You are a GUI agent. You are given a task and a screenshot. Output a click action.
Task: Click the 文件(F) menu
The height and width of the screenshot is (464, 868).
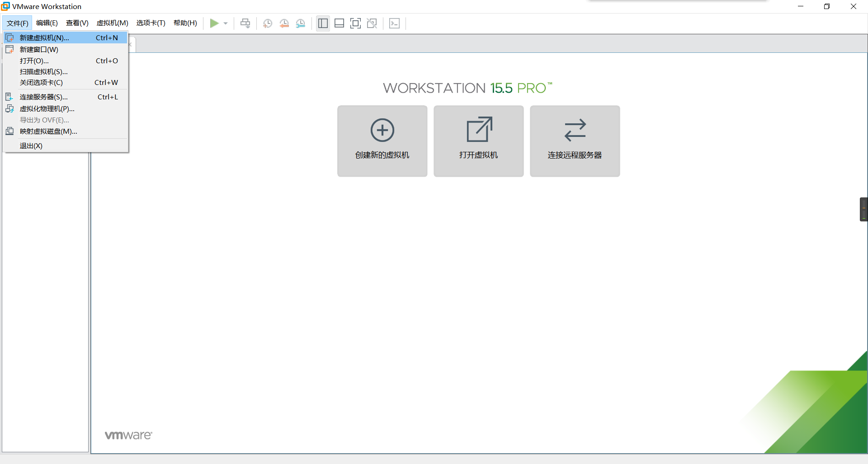(x=18, y=23)
